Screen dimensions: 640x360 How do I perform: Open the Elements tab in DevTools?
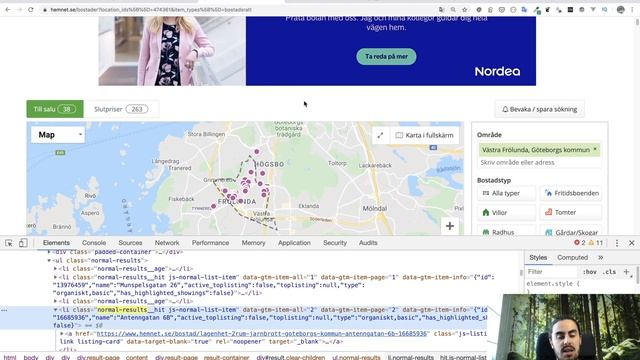click(x=56, y=243)
